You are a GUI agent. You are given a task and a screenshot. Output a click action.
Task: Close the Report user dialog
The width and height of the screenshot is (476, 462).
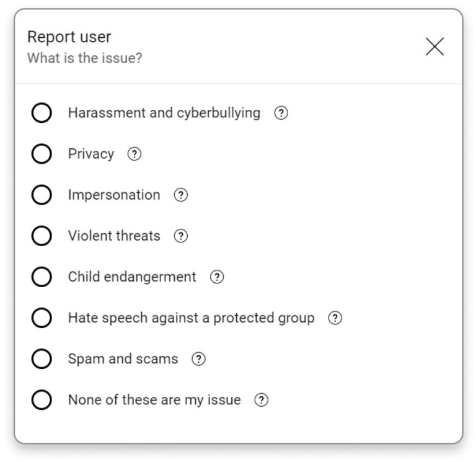(434, 47)
